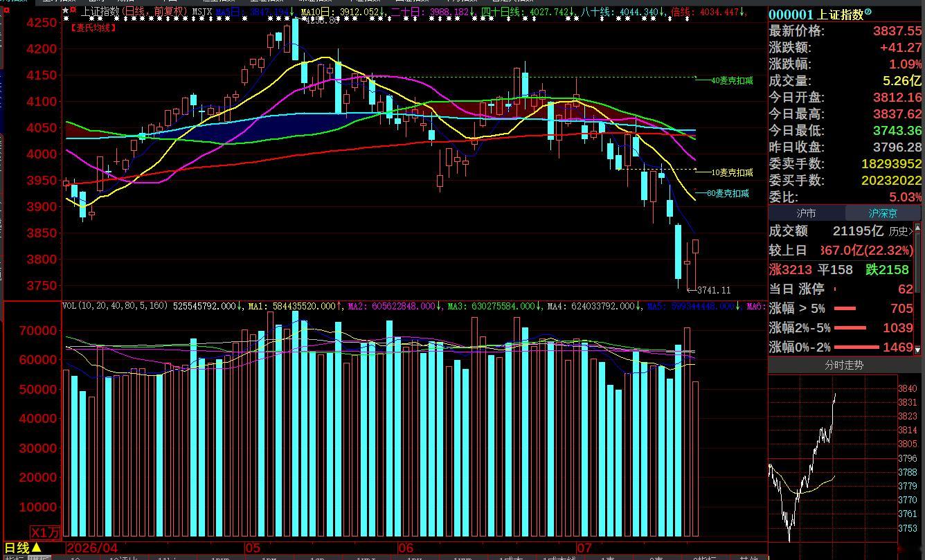925x560 pixels.
Task: Click the 涨幅 > 5% count 705
Action: point(901,309)
